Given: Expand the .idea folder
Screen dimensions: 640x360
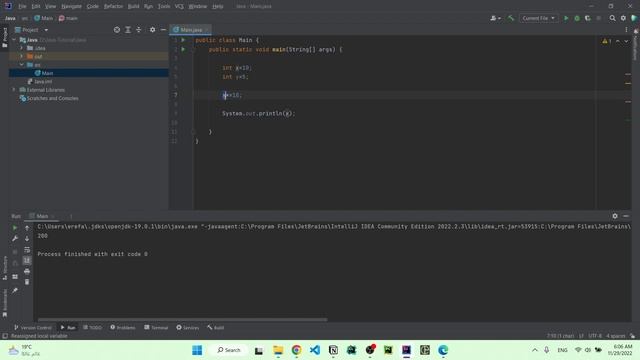Looking at the screenshot, I should [x=22, y=48].
